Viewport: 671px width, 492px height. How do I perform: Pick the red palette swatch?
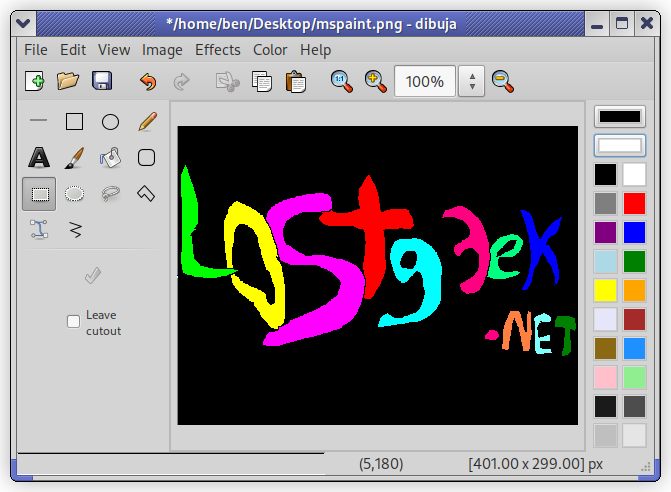tap(634, 203)
